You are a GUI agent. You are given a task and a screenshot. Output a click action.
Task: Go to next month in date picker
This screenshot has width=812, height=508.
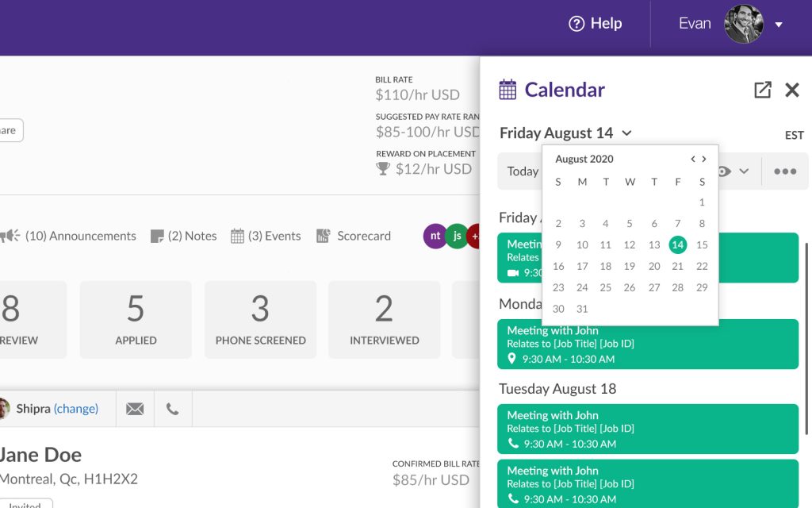(703, 159)
